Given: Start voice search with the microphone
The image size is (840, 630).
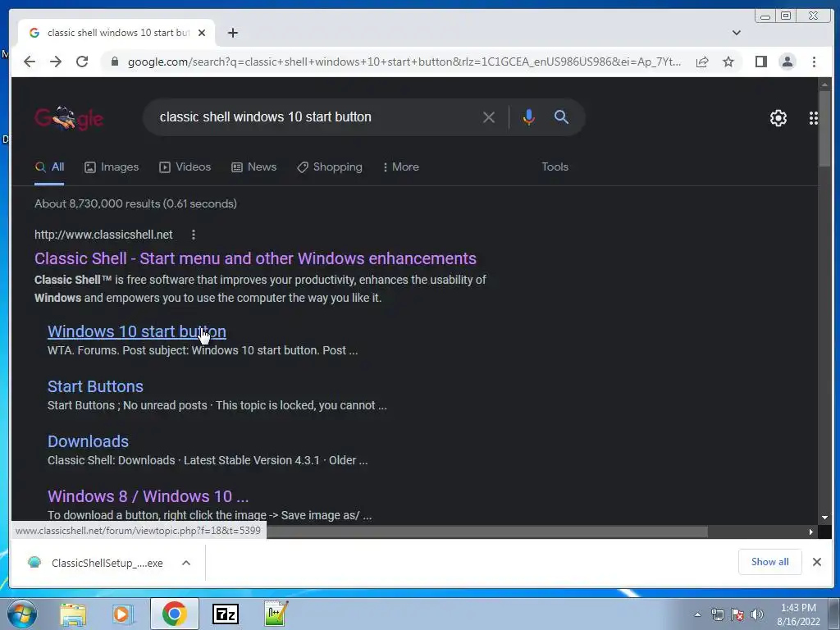Looking at the screenshot, I should pyautogui.click(x=528, y=116).
